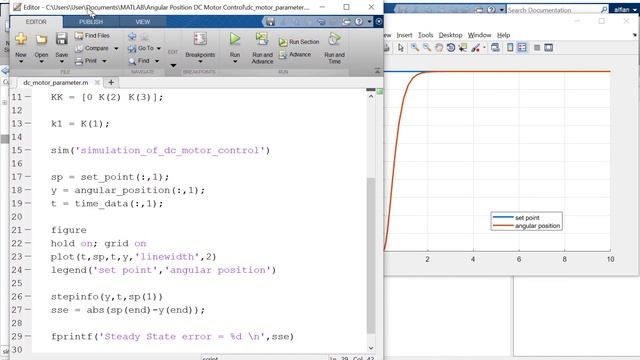Click the Open folder icon
This screenshot has height=360, width=640.
pos(41,39)
